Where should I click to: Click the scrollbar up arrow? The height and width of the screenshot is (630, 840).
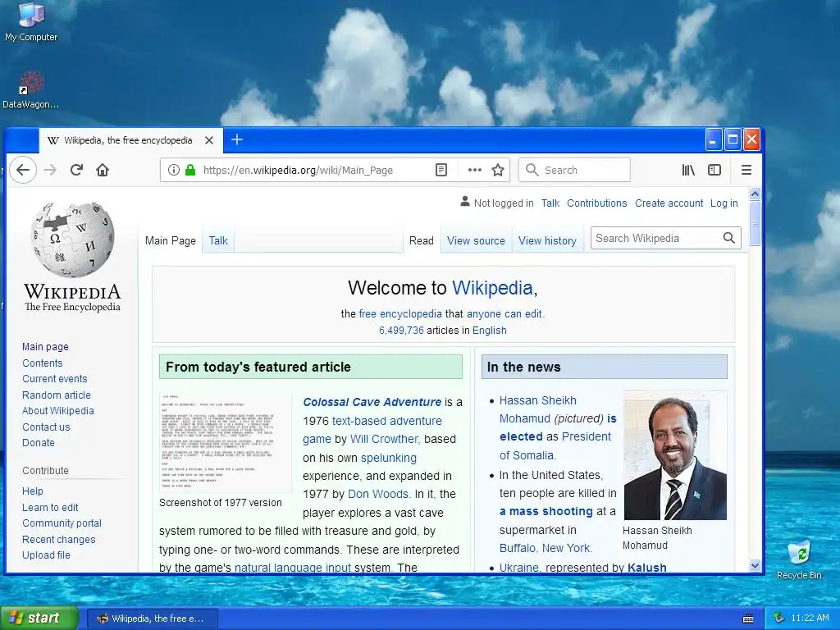755,194
